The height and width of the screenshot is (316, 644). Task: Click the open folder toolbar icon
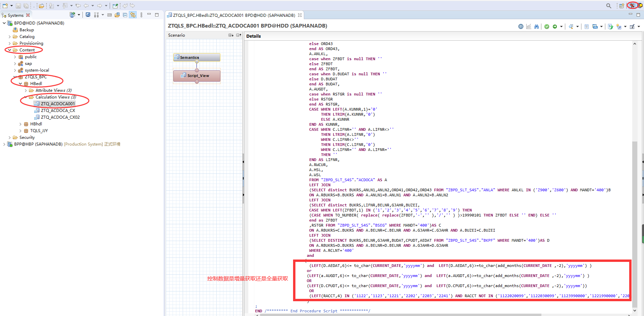(x=41, y=6)
